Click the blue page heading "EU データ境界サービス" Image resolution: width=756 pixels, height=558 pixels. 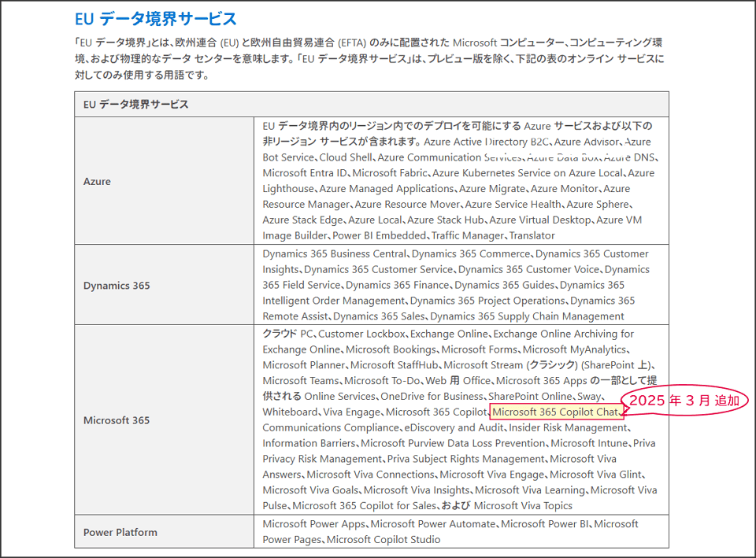(155, 19)
